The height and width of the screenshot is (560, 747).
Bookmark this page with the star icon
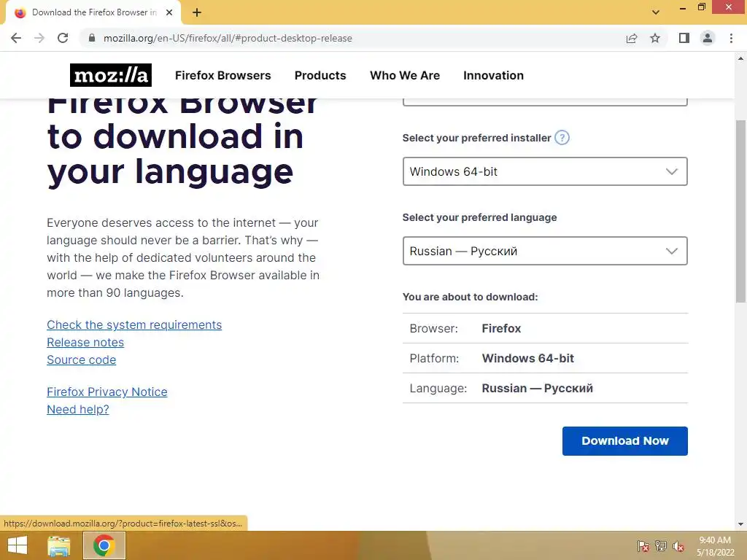click(x=655, y=38)
